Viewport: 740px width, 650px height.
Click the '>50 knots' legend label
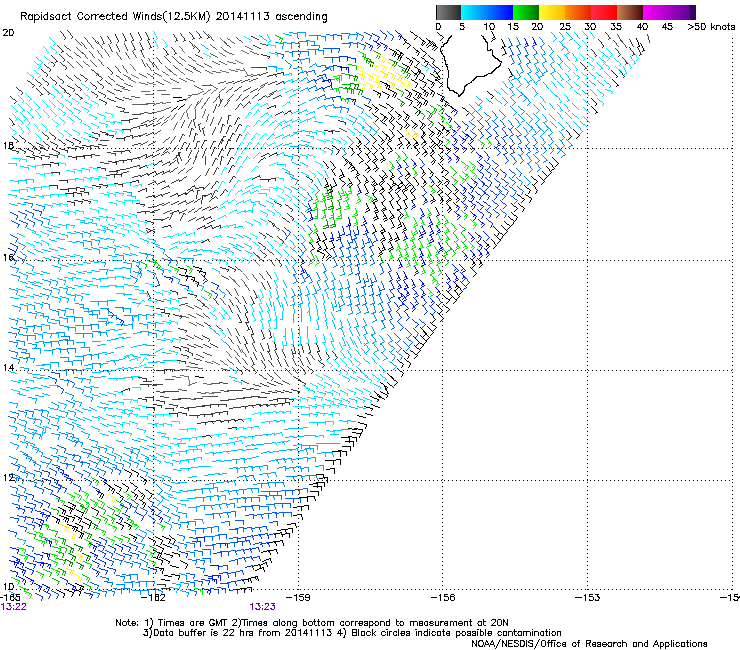[711, 27]
